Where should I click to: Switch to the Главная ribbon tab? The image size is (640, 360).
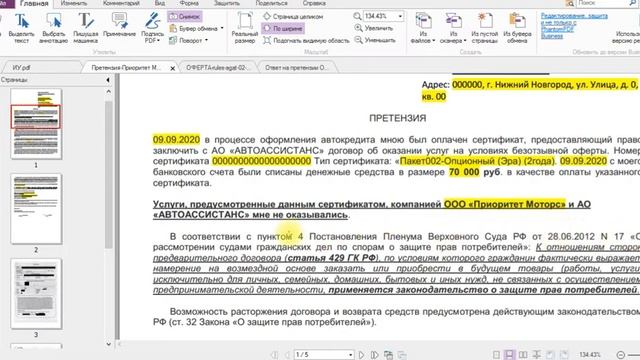[33, 4]
